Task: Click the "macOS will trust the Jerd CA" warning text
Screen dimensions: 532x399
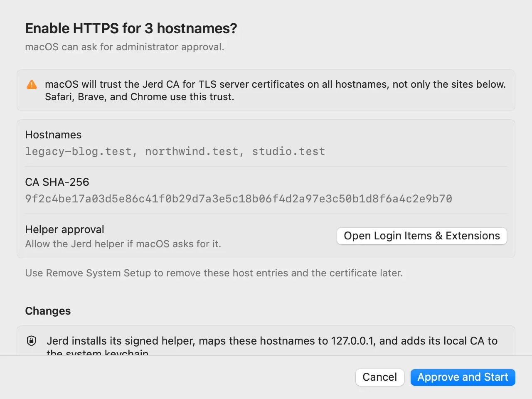Action: tap(275, 90)
